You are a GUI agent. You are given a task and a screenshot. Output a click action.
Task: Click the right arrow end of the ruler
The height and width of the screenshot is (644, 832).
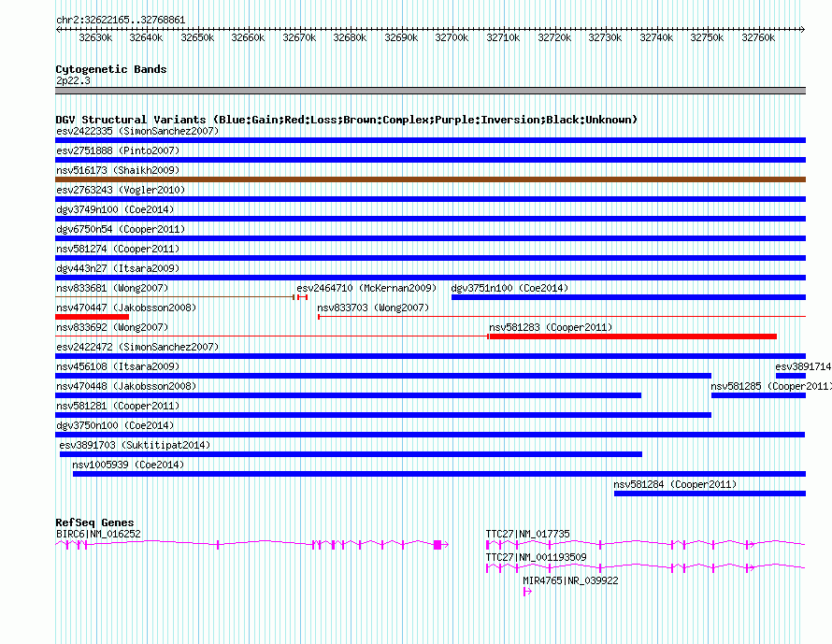(803, 29)
